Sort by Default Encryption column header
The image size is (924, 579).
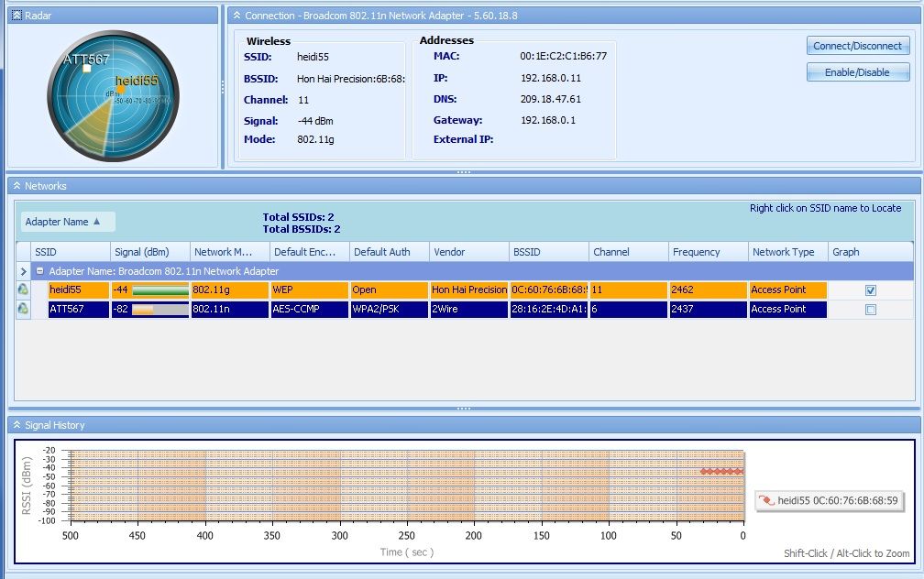310,252
